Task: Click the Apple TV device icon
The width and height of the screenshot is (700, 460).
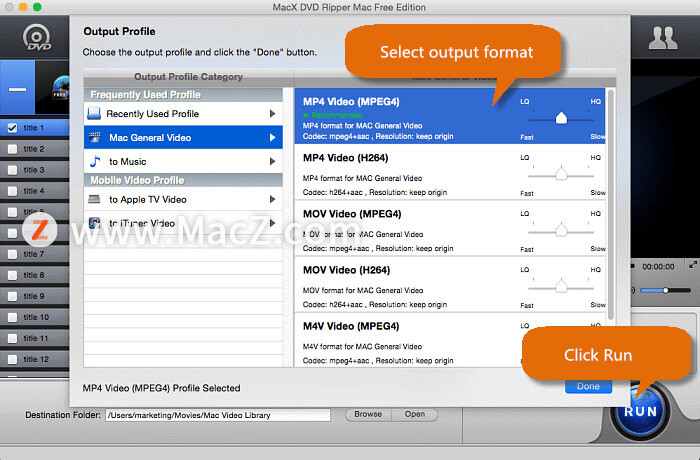Action: click(94, 199)
